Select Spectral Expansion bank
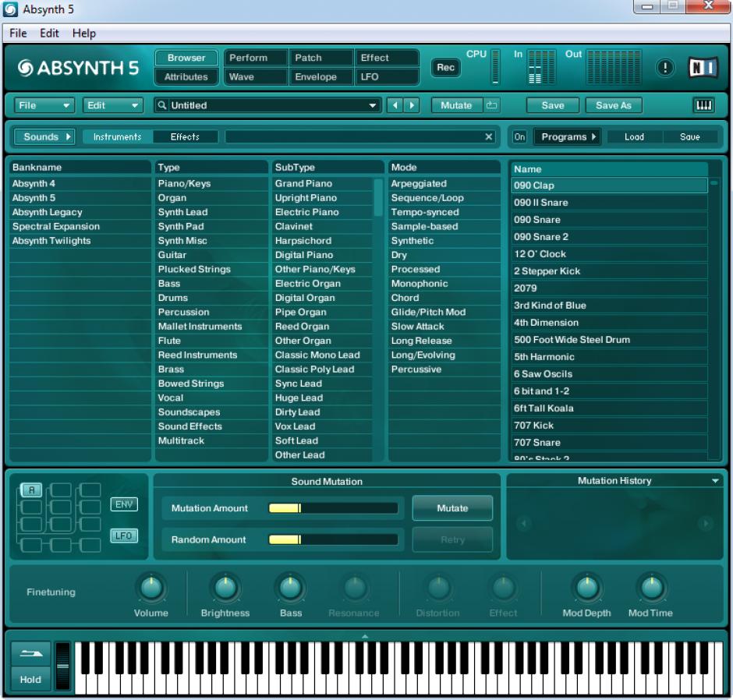733x700 pixels. point(80,226)
